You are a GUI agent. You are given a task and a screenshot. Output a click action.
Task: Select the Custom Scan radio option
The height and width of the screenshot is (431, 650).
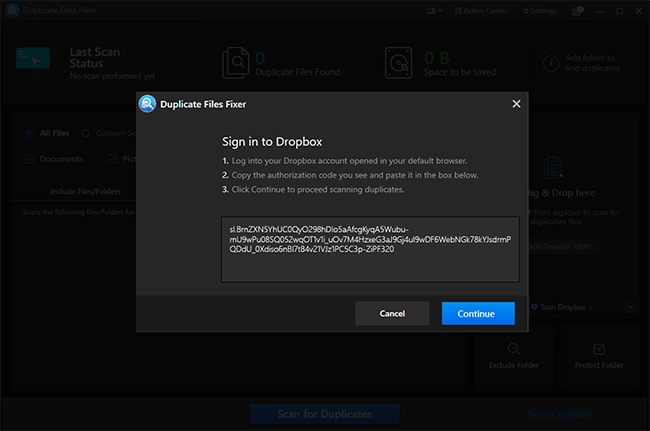click(85, 133)
